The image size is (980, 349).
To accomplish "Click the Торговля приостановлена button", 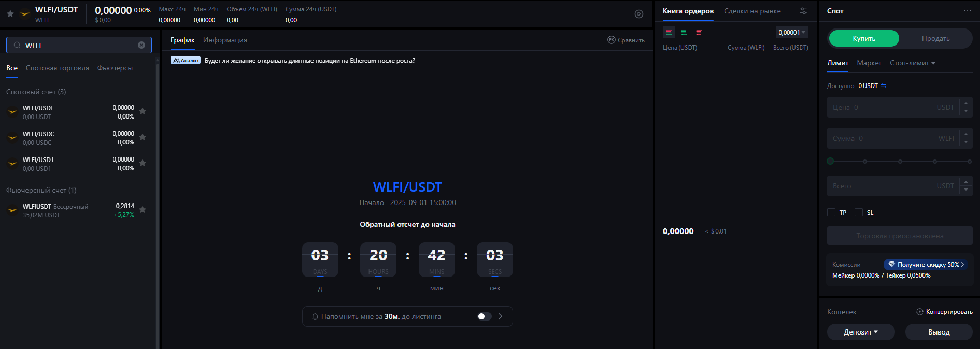I will pyautogui.click(x=900, y=236).
